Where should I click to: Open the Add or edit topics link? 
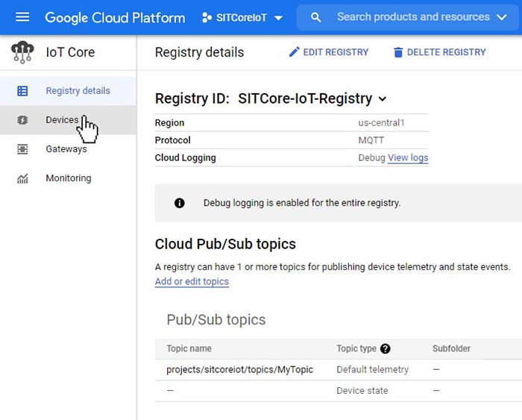coord(192,281)
